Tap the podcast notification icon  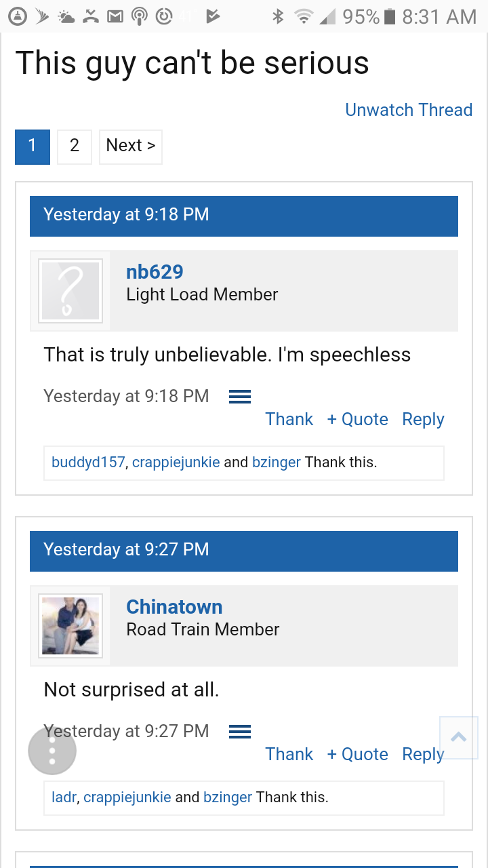pyautogui.click(x=139, y=16)
